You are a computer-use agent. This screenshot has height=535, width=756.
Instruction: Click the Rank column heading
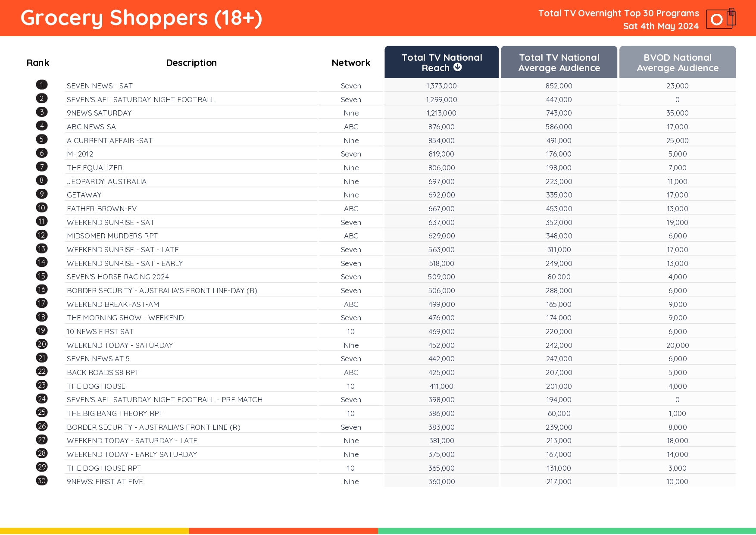pyautogui.click(x=38, y=63)
